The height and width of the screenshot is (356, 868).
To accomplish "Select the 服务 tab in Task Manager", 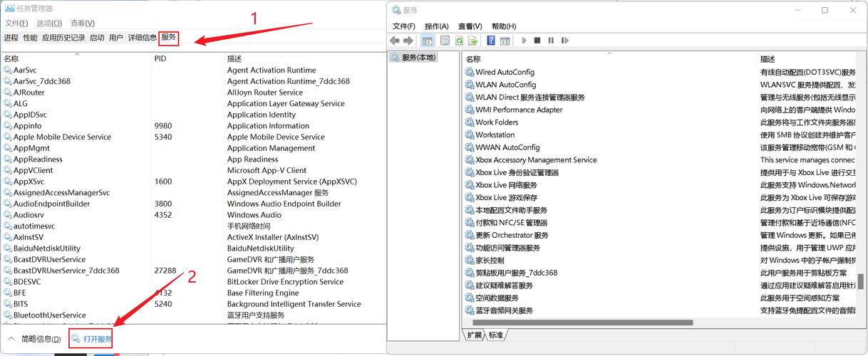I will click(169, 38).
